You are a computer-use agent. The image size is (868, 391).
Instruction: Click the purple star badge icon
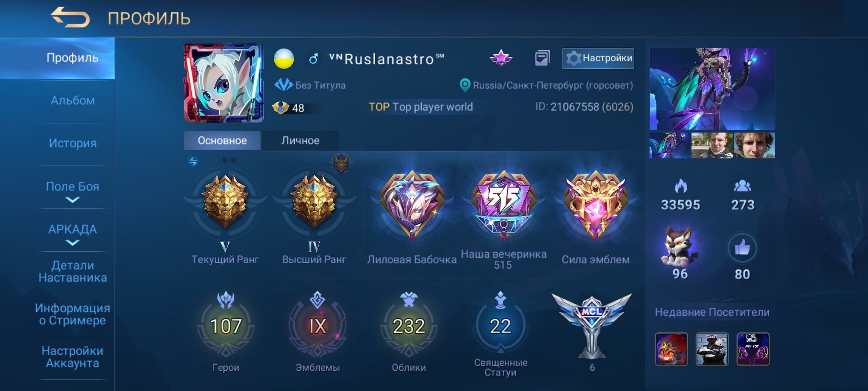tap(501, 58)
